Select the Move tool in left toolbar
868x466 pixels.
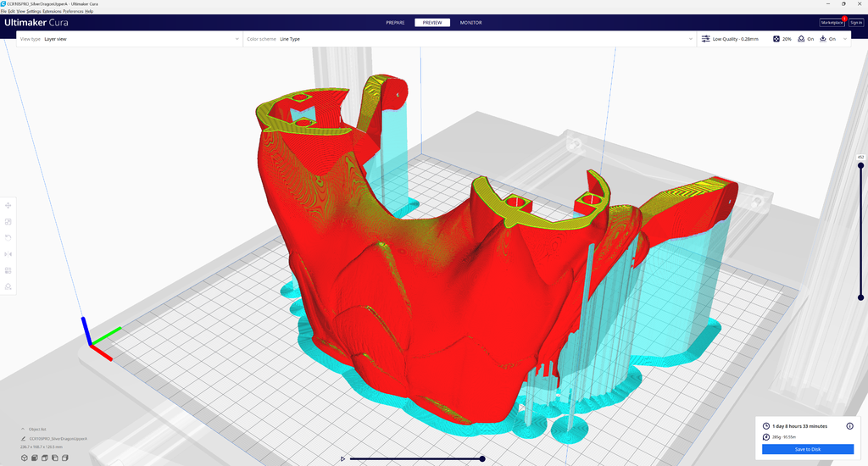[8, 205]
